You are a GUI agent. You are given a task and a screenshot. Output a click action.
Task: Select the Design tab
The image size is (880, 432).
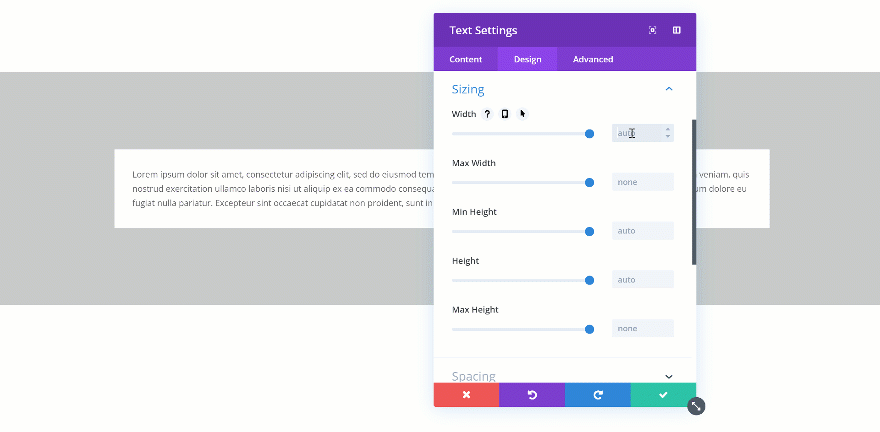[528, 59]
